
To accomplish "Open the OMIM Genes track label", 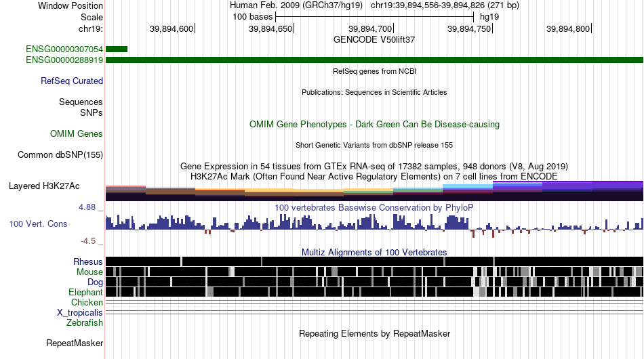I will (77, 133).
